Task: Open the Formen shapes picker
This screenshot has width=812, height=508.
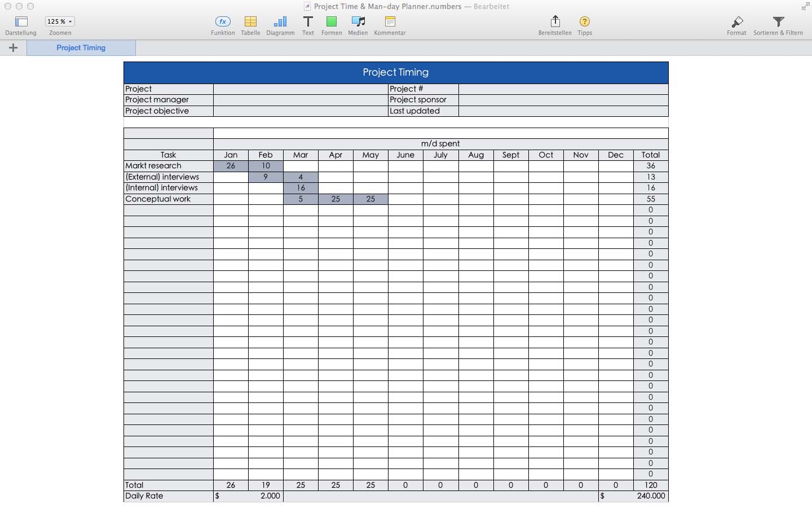Action: click(x=332, y=22)
